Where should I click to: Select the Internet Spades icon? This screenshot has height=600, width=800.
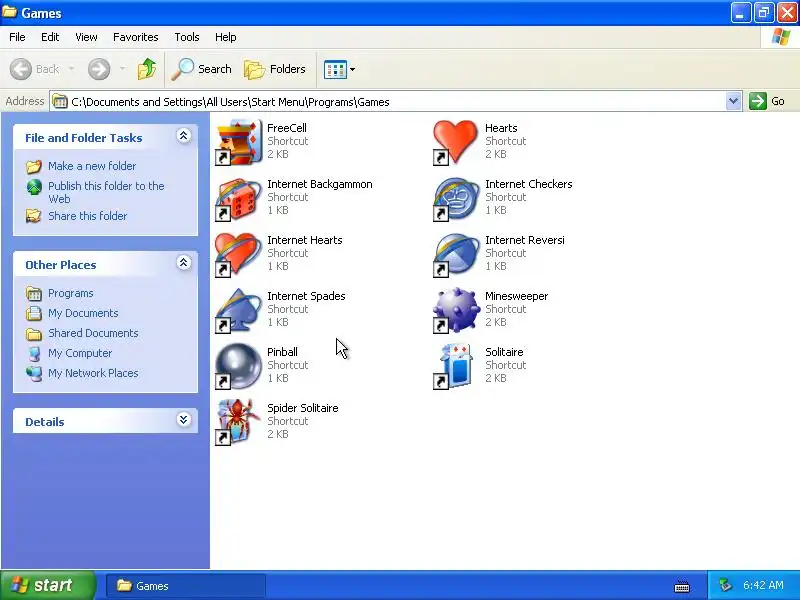click(238, 311)
